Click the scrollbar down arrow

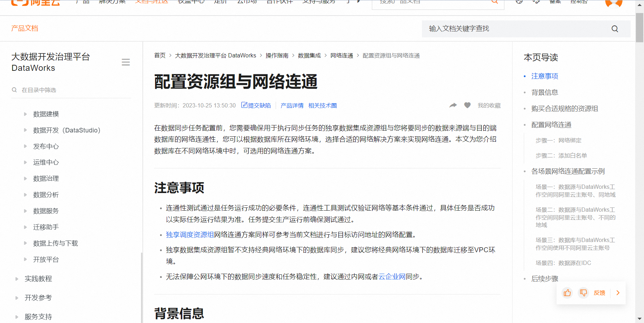click(x=640, y=319)
